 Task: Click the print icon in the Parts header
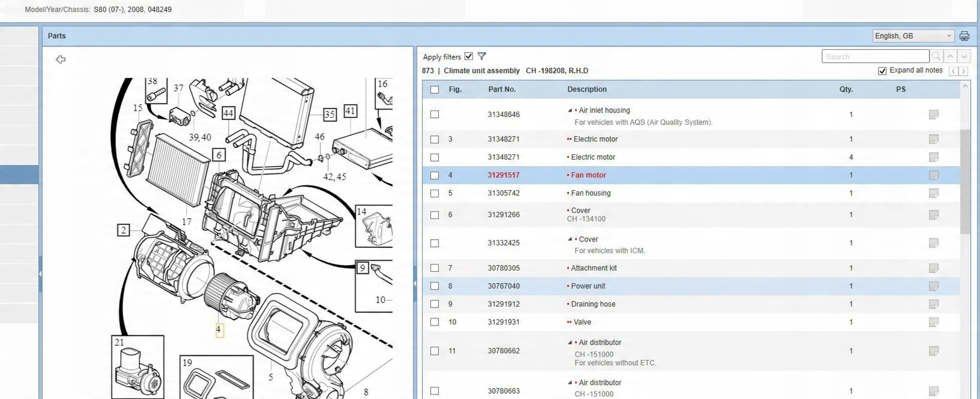click(x=964, y=36)
